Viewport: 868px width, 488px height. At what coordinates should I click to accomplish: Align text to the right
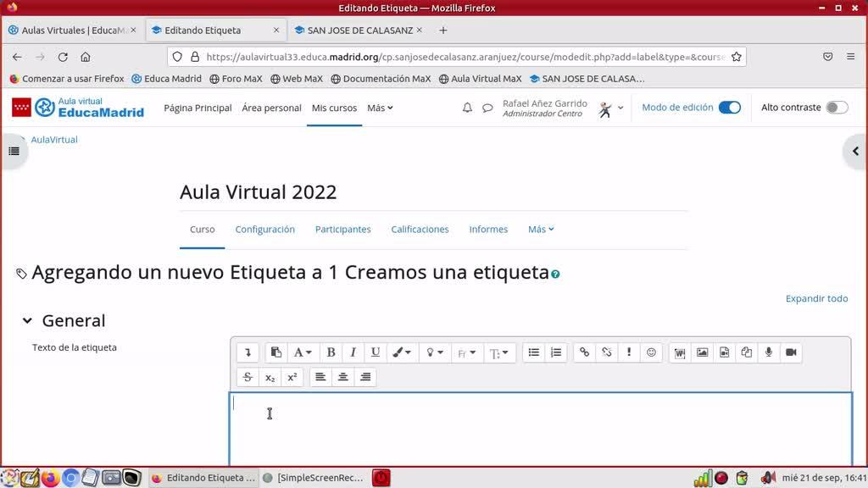coord(364,377)
